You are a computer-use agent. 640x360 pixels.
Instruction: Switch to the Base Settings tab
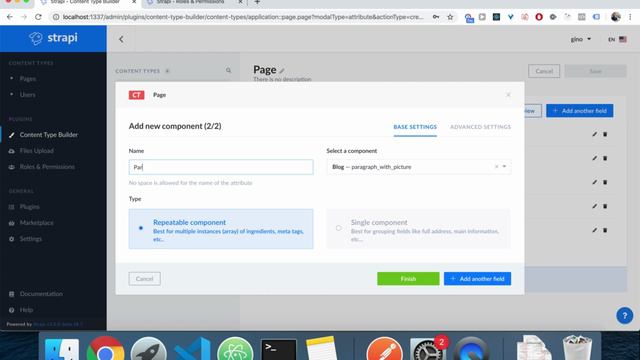click(x=415, y=127)
